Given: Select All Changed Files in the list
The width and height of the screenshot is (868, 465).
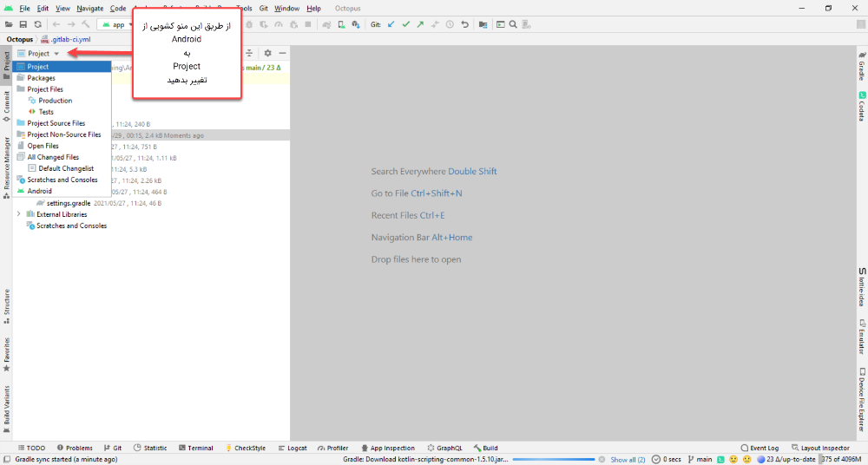Looking at the screenshot, I should pyautogui.click(x=62, y=157).
